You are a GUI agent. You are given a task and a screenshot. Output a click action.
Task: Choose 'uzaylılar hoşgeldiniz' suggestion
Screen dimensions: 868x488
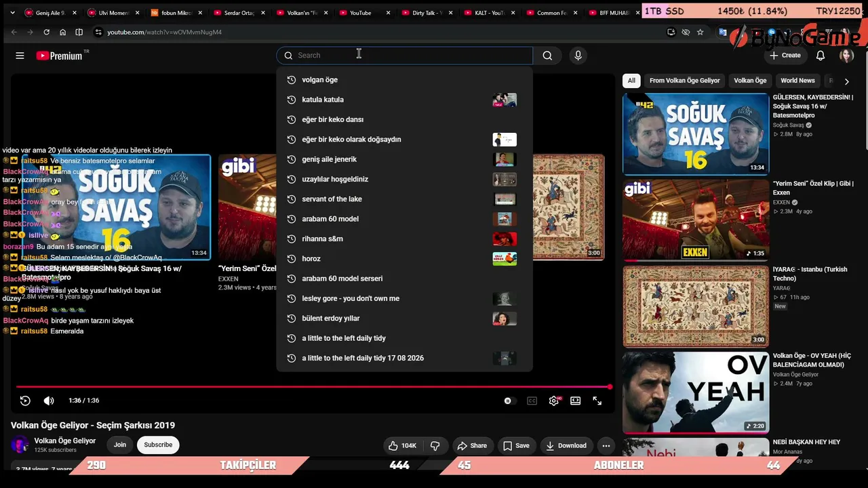click(405, 179)
